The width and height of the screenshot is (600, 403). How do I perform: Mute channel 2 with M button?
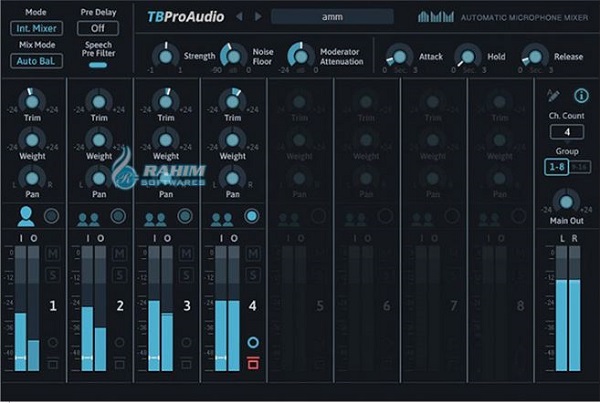(x=119, y=253)
